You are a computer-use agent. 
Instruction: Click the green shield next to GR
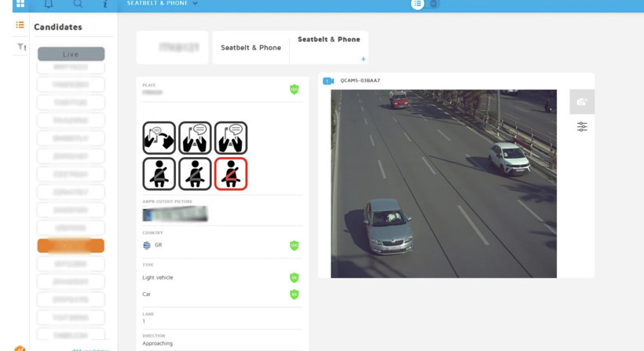tap(295, 245)
